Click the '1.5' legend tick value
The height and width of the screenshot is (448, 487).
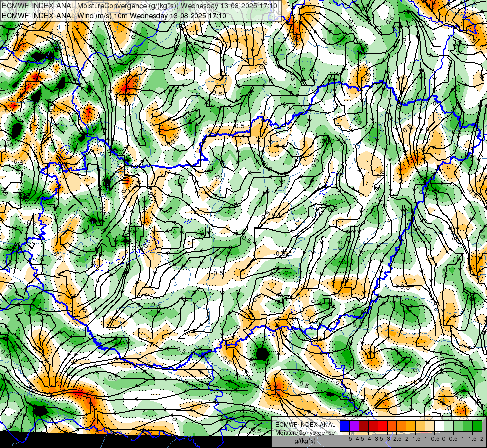coord(472,439)
